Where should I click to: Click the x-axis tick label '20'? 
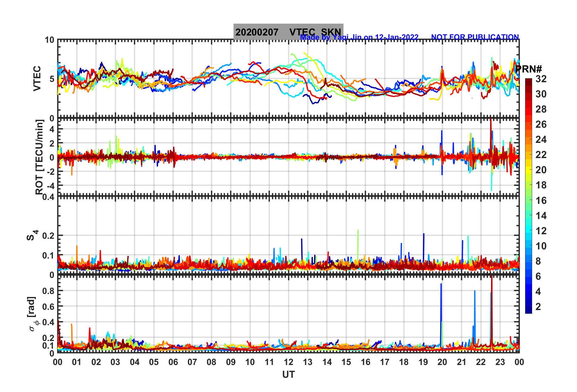pos(442,362)
